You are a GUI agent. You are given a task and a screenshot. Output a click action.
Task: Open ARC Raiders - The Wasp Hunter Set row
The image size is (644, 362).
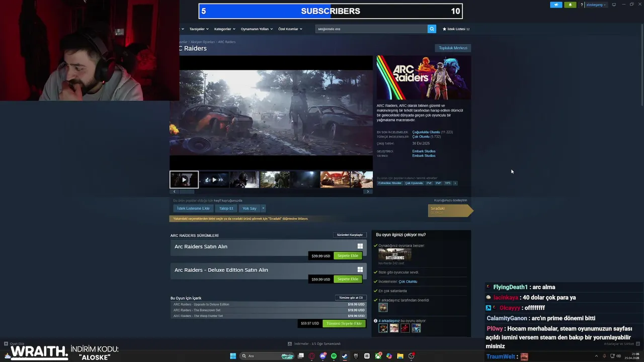(269, 316)
